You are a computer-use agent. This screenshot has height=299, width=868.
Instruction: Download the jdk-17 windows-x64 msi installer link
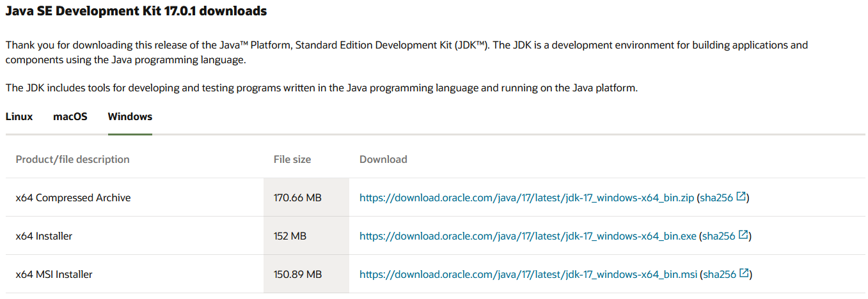point(528,275)
